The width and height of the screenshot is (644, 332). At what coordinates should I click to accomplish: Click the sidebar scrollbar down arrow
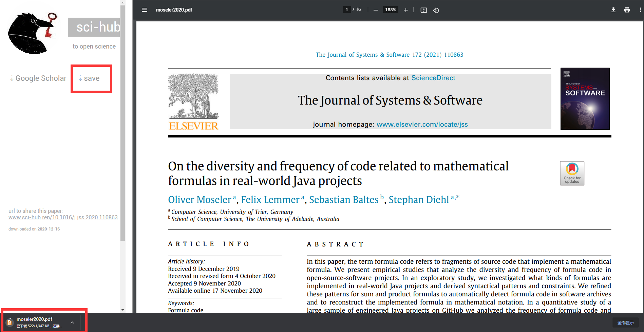122,310
